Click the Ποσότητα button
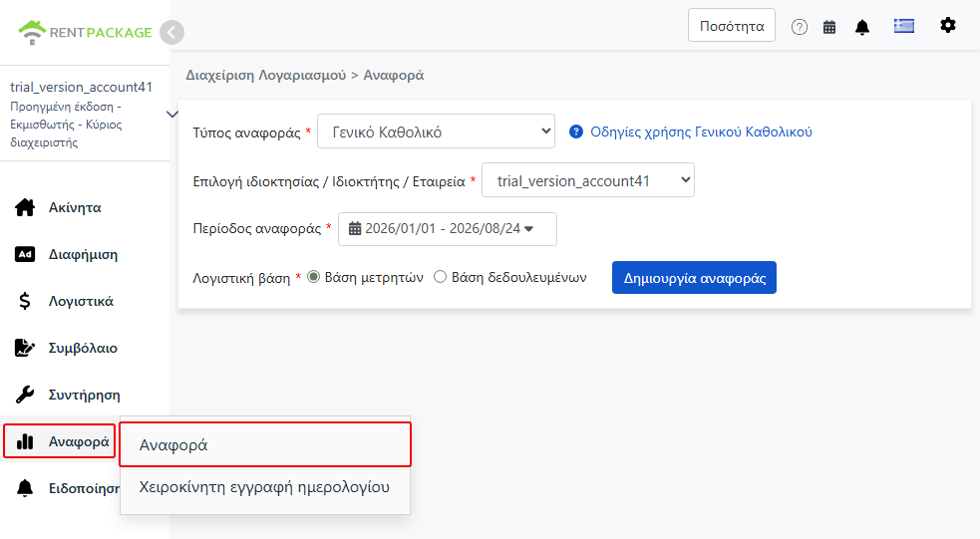The width and height of the screenshot is (980, 539). coord(732,26)
